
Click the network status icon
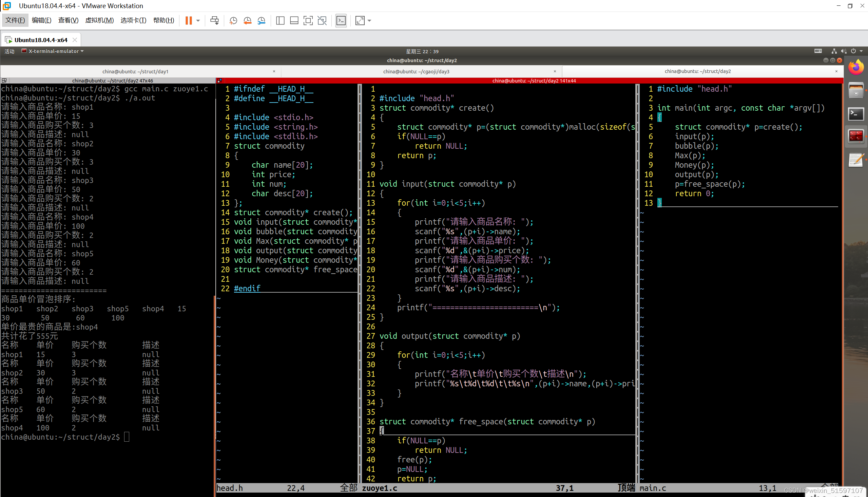834,51
